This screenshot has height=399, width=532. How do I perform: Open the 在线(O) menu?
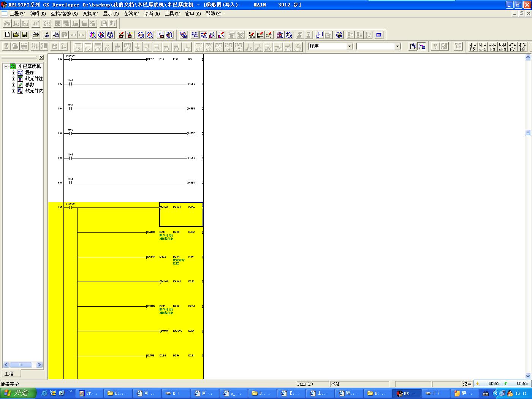pyautogui.click(x=131, y=14)
